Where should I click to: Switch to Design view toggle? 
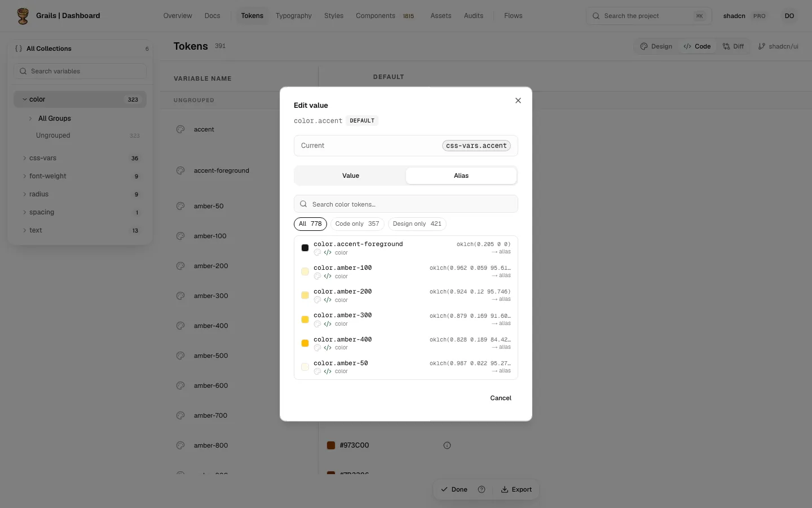click(x=656, y=46)
